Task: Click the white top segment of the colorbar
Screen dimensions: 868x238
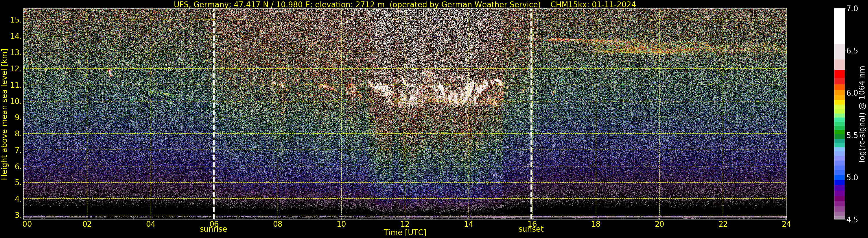Action: (x=839, y=26)
